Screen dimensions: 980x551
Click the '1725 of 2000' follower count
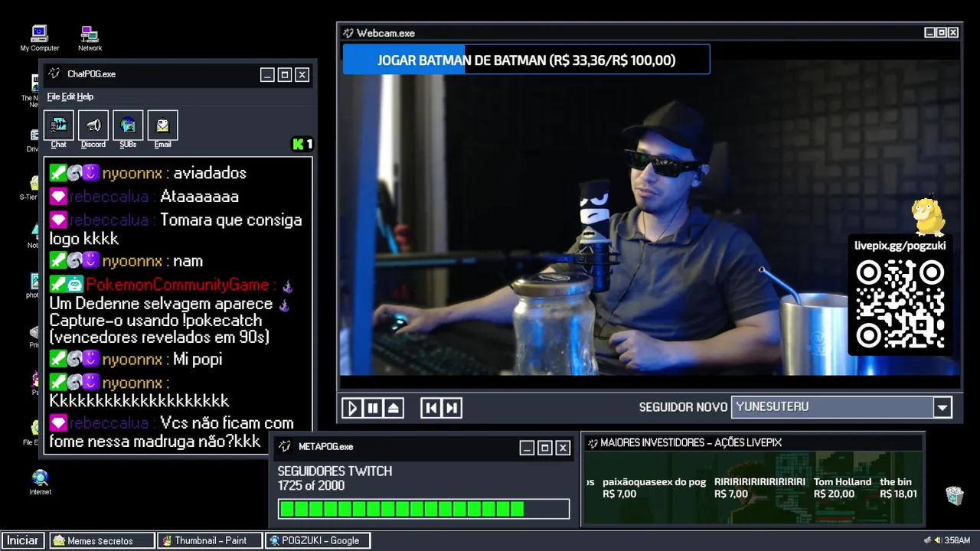tap(311, 486)
